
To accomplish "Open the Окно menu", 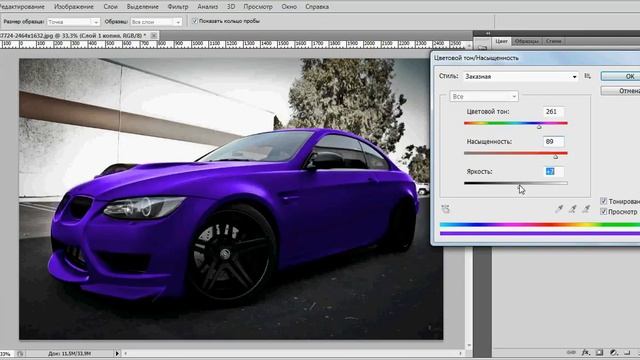I will 289,7.
